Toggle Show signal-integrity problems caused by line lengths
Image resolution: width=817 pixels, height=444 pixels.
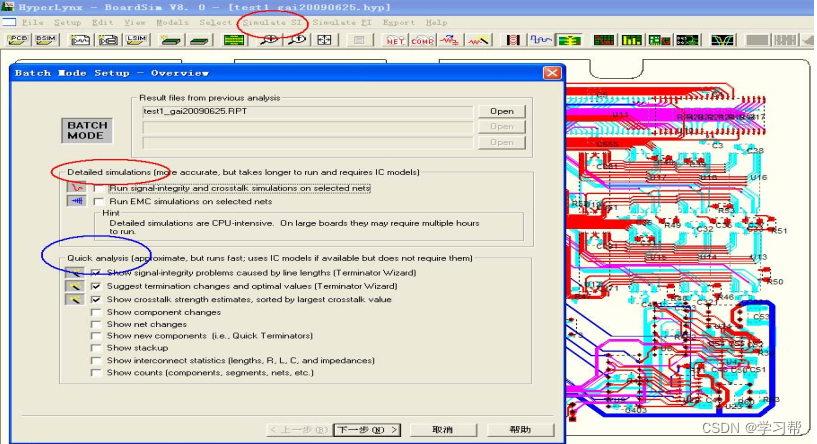[x=96, y=273]
